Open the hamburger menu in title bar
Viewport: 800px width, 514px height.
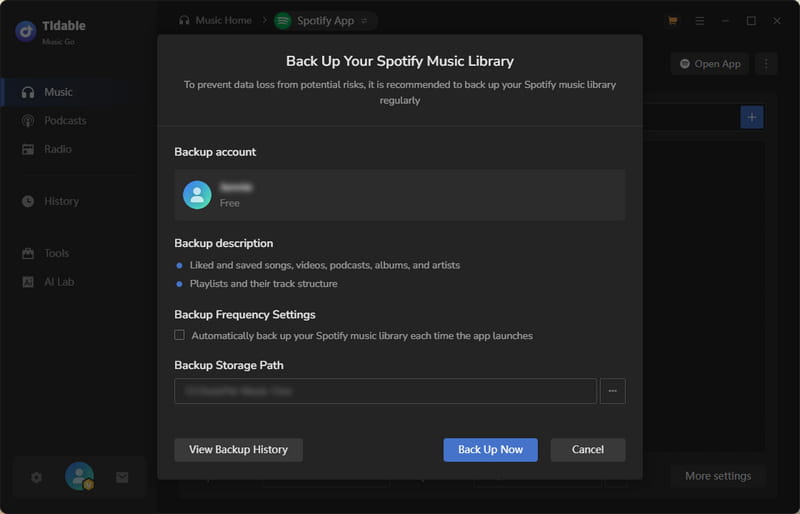click(x=699, y=20)
